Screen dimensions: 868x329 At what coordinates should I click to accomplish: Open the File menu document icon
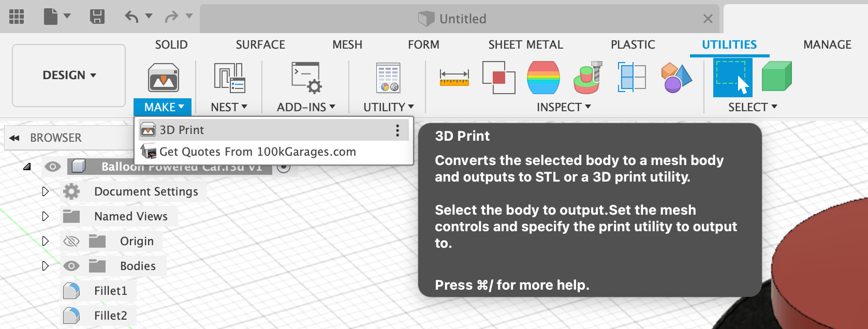(x=51, y=17)
